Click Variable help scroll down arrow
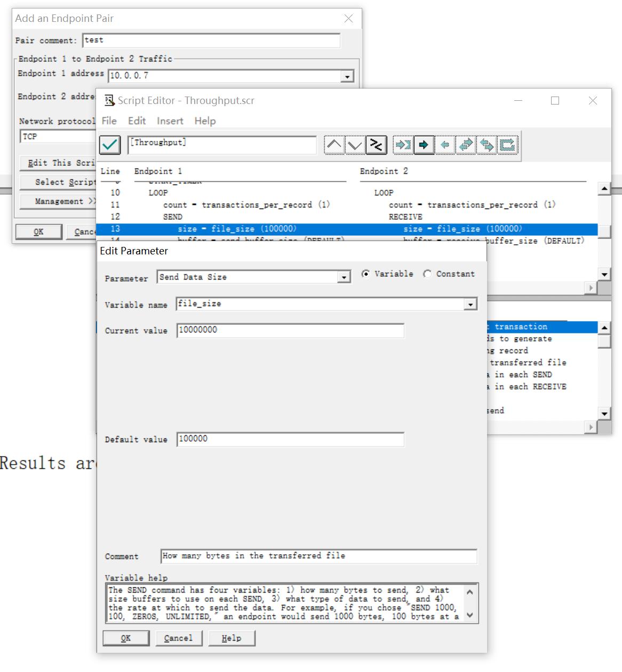The height and width of the screenshot is (672, 622). 469,615
